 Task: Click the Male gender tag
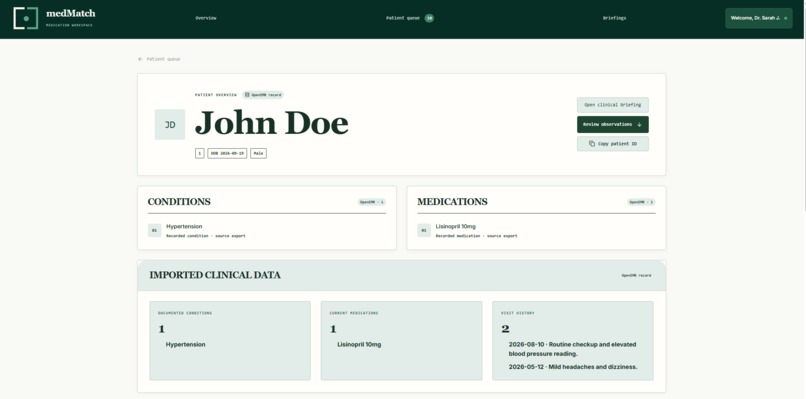tap(259, 153)
